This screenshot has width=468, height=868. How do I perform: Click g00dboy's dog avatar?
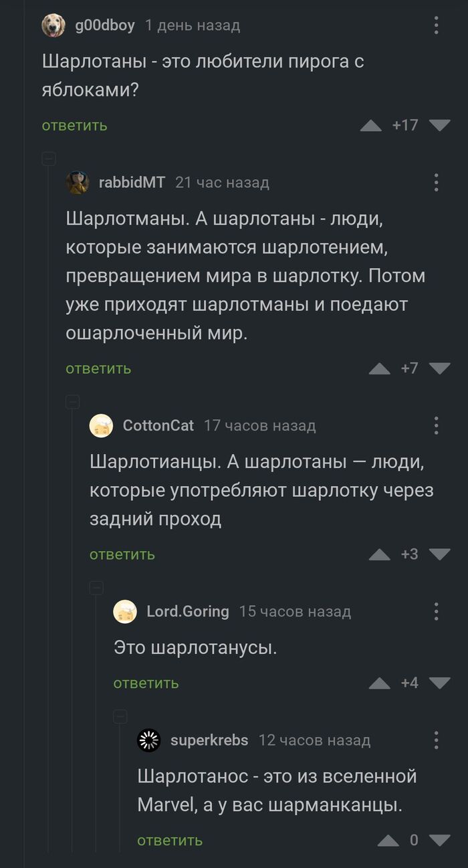coord(53,26)
